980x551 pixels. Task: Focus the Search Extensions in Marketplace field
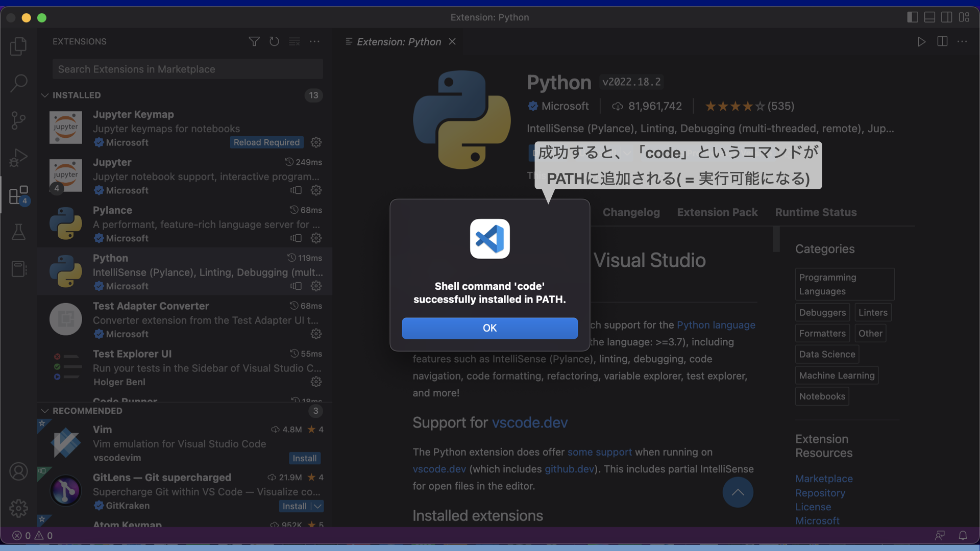(x=187, y=69)
